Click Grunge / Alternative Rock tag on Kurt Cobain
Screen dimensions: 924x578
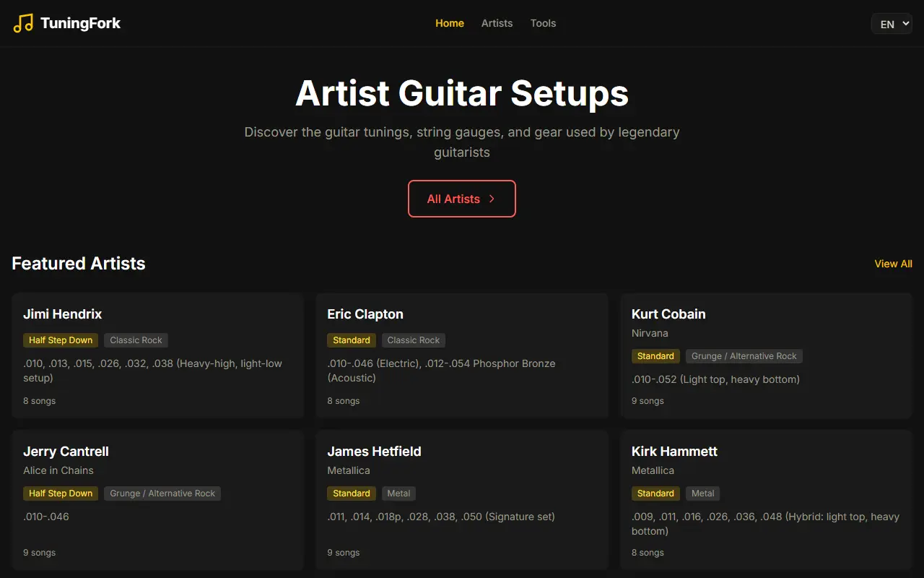[x=744, y=356]
